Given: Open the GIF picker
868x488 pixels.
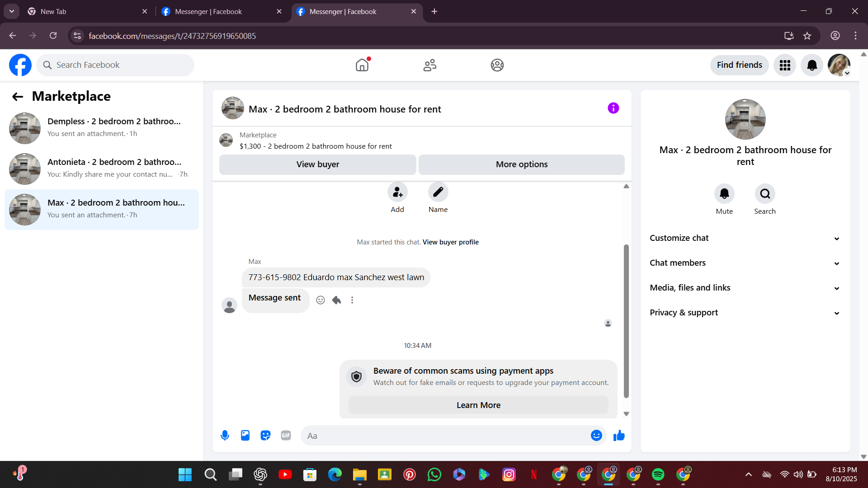Looking at the screenshot, I should [286, 436].
